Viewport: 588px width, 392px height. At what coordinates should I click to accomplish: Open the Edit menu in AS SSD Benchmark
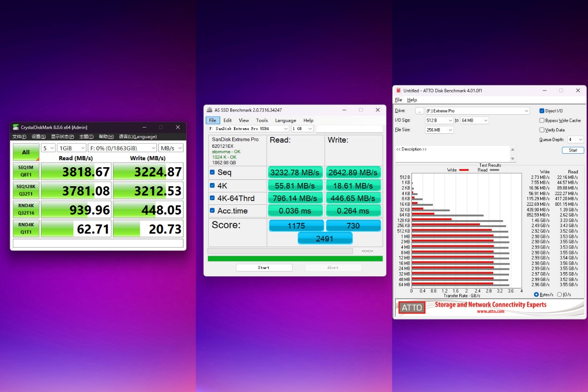[x=228, y=120]
